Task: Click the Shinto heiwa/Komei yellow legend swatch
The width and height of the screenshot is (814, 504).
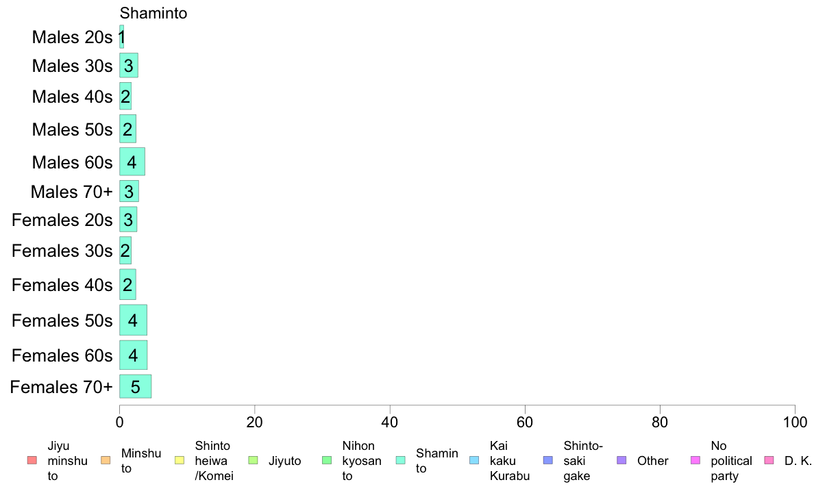Action: [180, 460]
